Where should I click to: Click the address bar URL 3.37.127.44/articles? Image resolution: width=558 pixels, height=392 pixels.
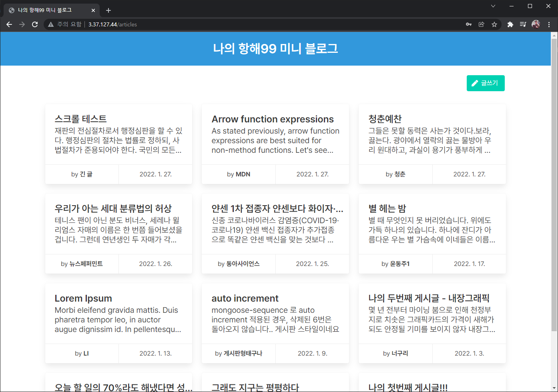tap(112, 24)
